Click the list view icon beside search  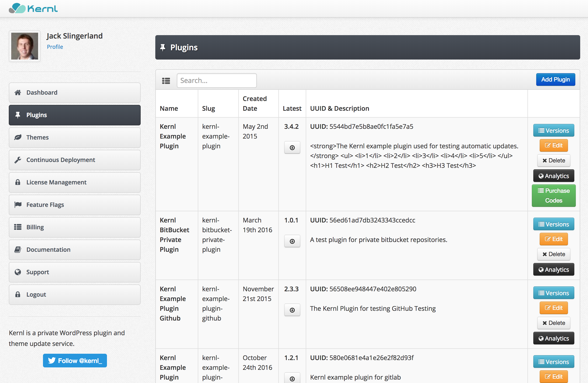pyautogui.click(x=166, y=81)
